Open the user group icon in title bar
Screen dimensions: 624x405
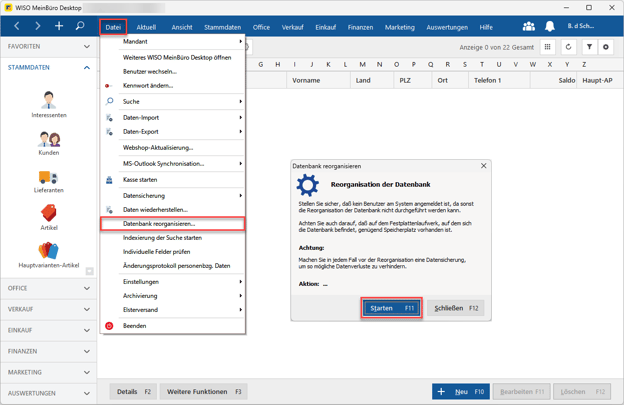(x=528, y=27)
